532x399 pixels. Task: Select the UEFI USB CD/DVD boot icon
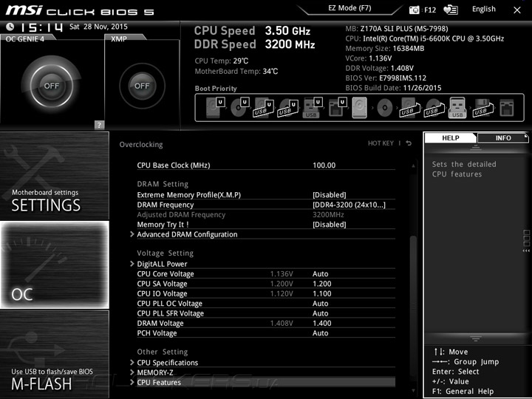click(x=287, y=108)
